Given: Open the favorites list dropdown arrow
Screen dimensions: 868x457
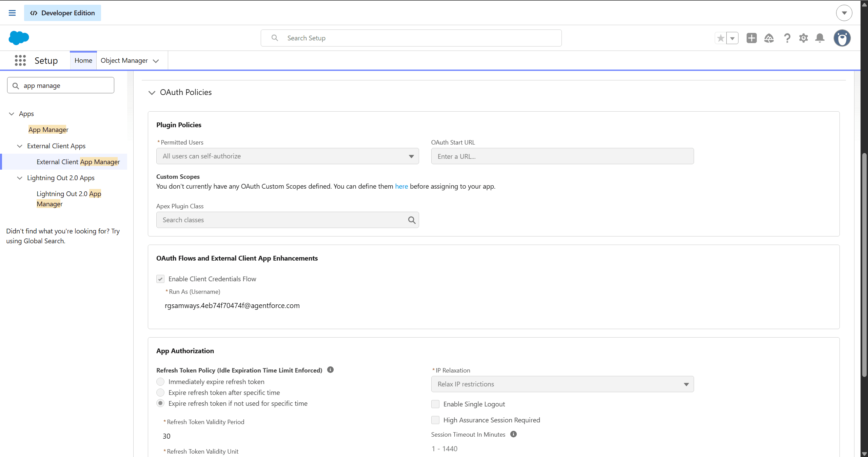Looking at the screenshot, I should (732, 38).
